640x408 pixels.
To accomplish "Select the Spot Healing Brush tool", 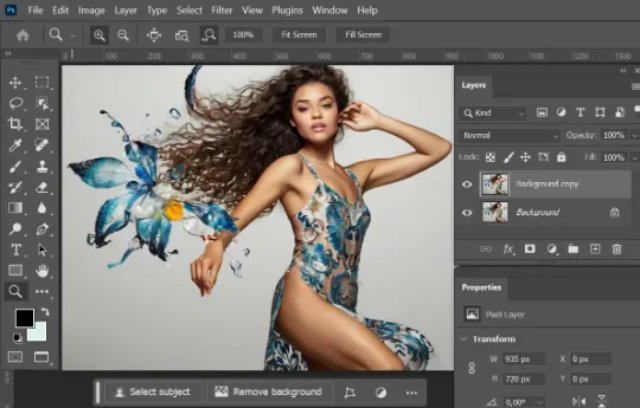I will pyautogui.click(x=42, y=145).
